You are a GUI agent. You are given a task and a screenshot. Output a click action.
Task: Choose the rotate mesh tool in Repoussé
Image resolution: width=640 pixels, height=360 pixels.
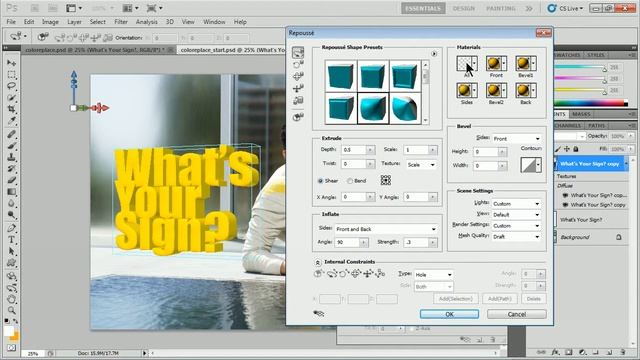pos(298,52)
